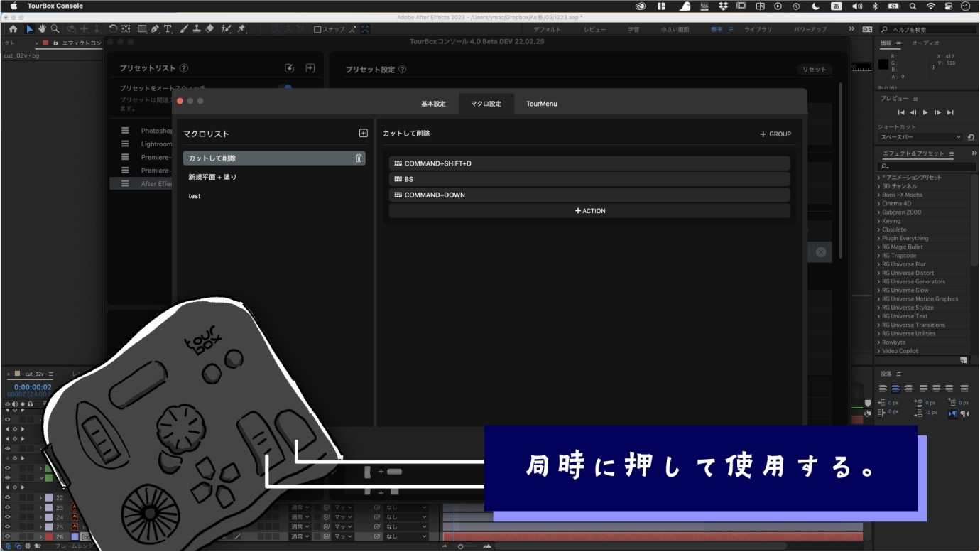Screen dimensions: 980x552
Task: Switch to the 基本設定 tab
Action: pyautogui.click(x=433, y=104)
